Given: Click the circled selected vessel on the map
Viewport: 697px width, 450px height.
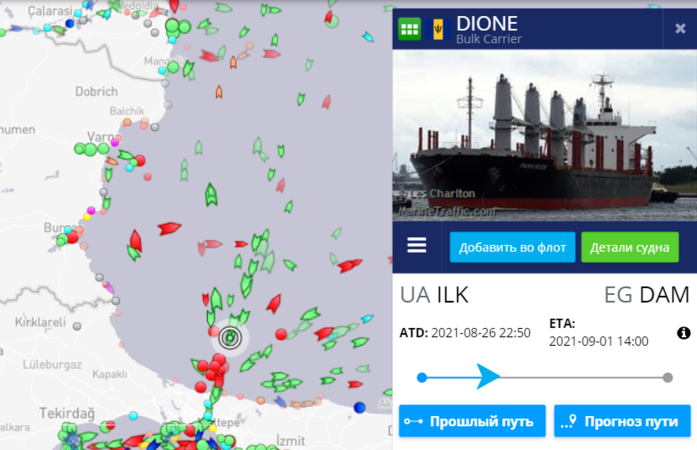Looking at the screenshot, I should click(230, 338).
